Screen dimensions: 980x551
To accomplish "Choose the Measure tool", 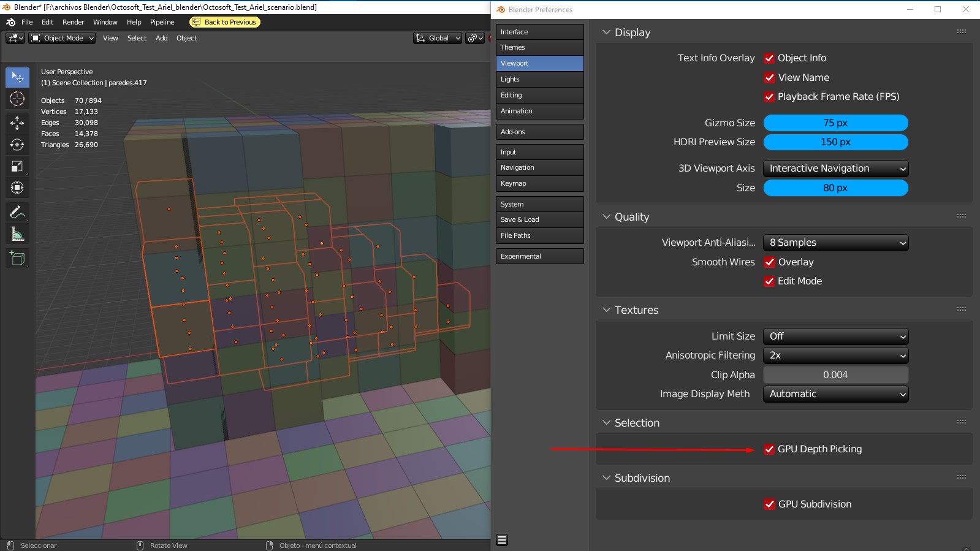I will click(17, 234).
